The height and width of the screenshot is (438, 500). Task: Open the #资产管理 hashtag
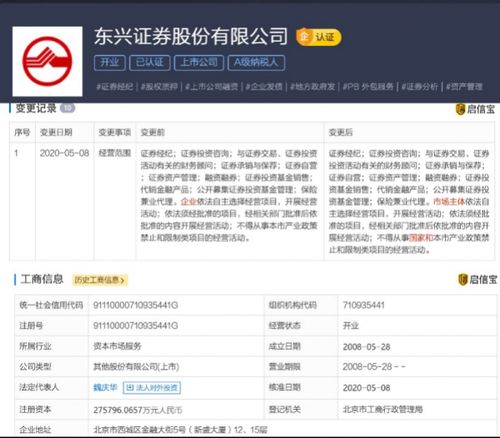click(x=464, y=87)
